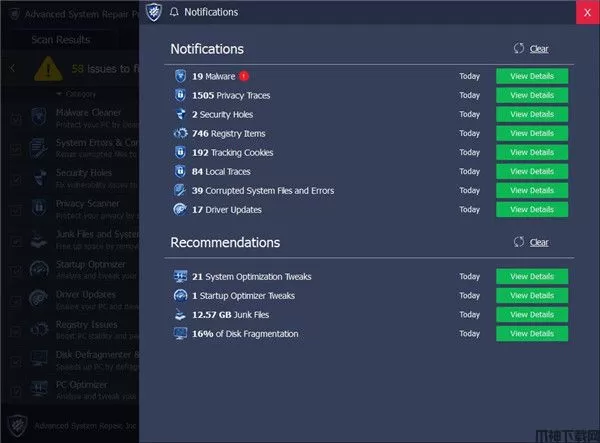Toggle the Security Holes checkbox in sidebar
Screen dimensions: 600x443
click(x=15, y=178)
